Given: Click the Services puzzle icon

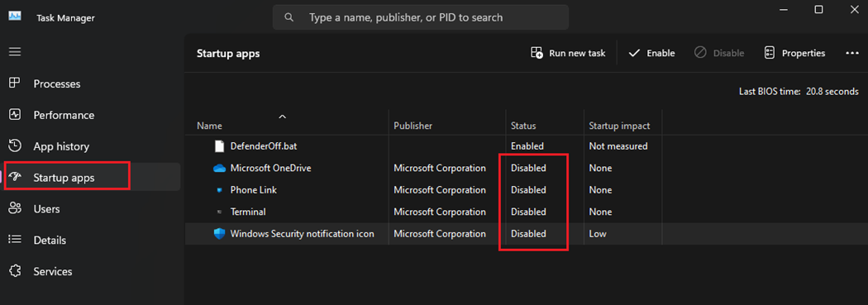Looking at the screenshot, I should pyautogui.click(x=15, y=271).
